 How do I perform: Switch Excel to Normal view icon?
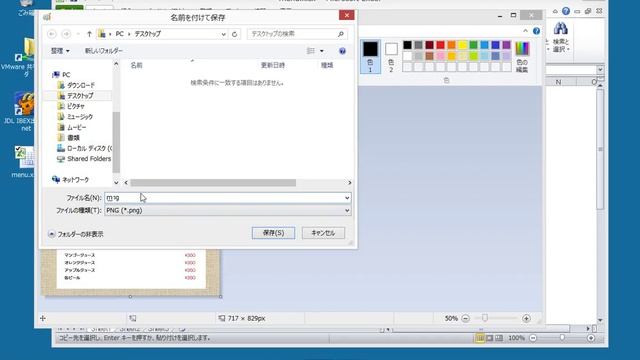(x=480, y=338)
